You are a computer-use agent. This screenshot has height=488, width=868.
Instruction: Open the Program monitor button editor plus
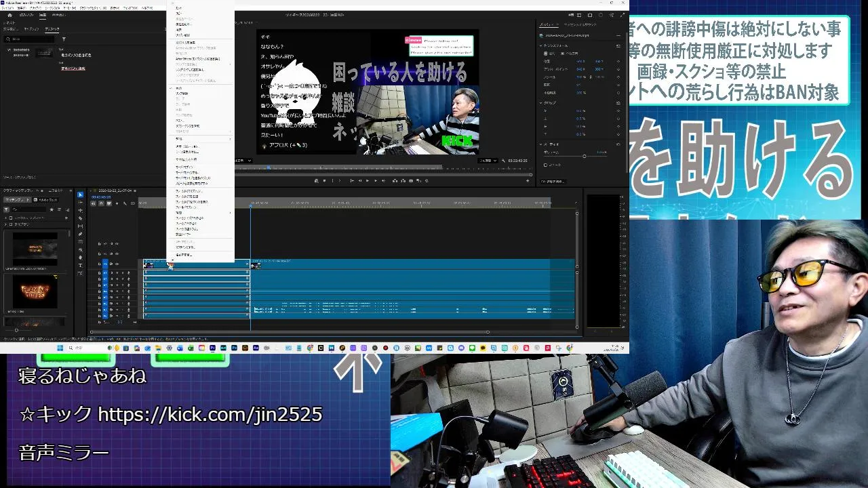tap(528, 181)
